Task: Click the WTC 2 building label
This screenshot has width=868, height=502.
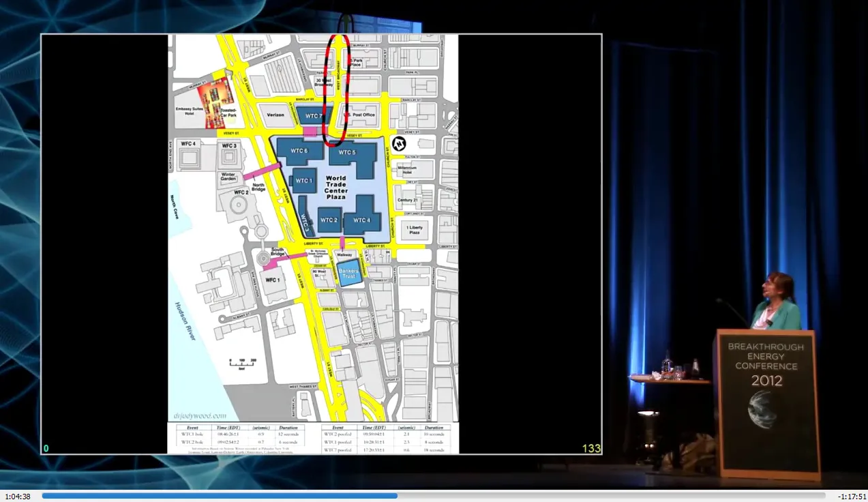Action: pos(329,220)
